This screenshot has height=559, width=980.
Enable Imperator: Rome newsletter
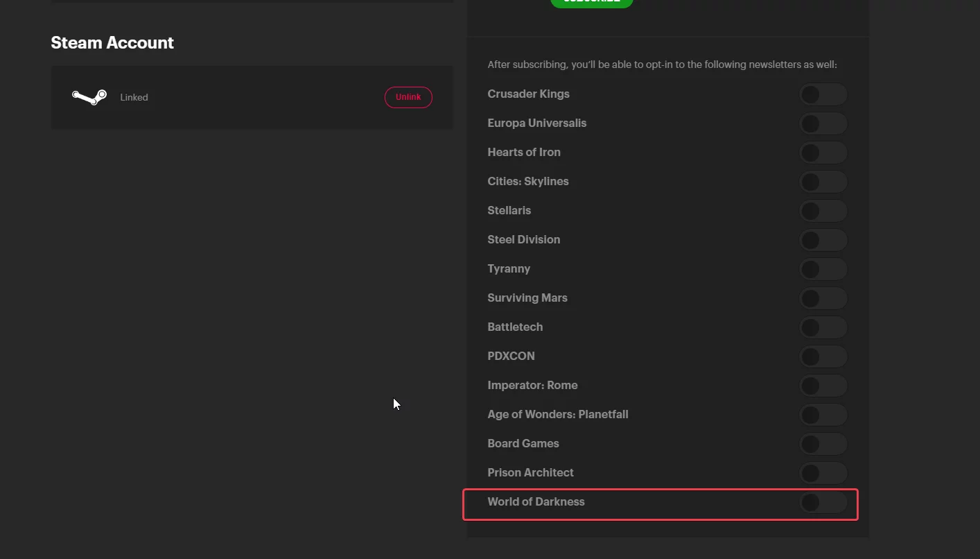tap(823, 386)
